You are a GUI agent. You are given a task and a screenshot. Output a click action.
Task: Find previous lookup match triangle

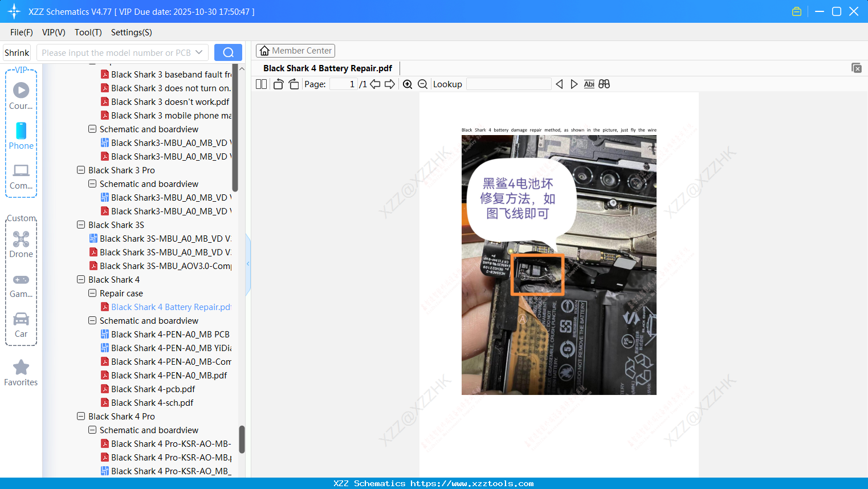tap(559, 84)
